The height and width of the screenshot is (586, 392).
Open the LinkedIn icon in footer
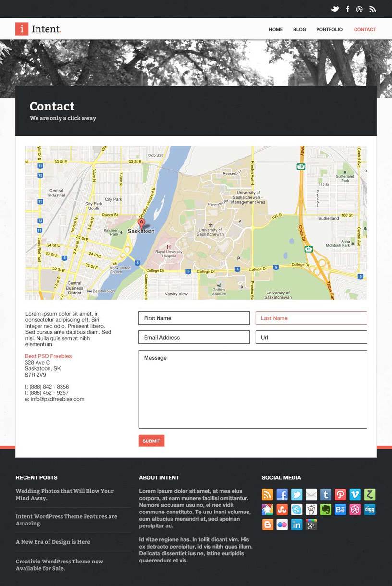tap(296, 525)
